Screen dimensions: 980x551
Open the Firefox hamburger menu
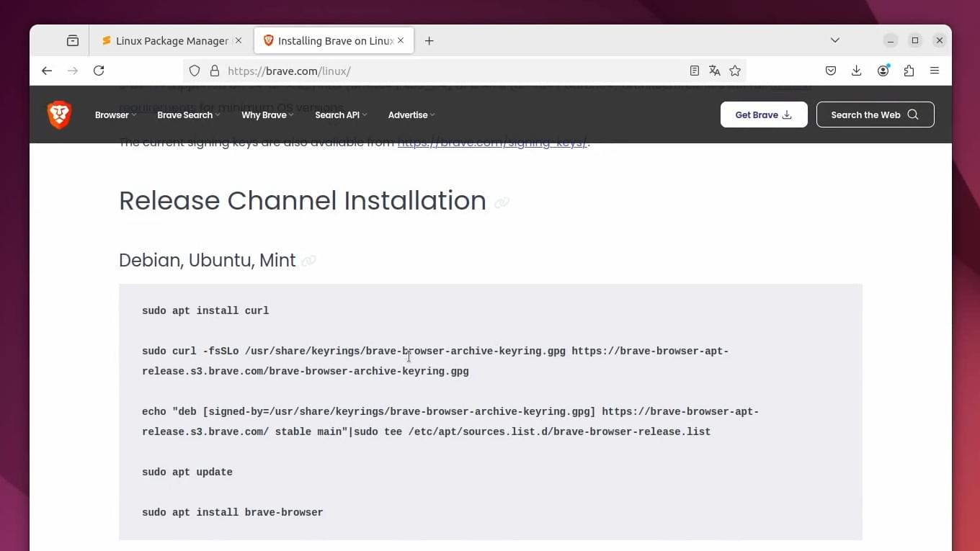coord(935,71)
